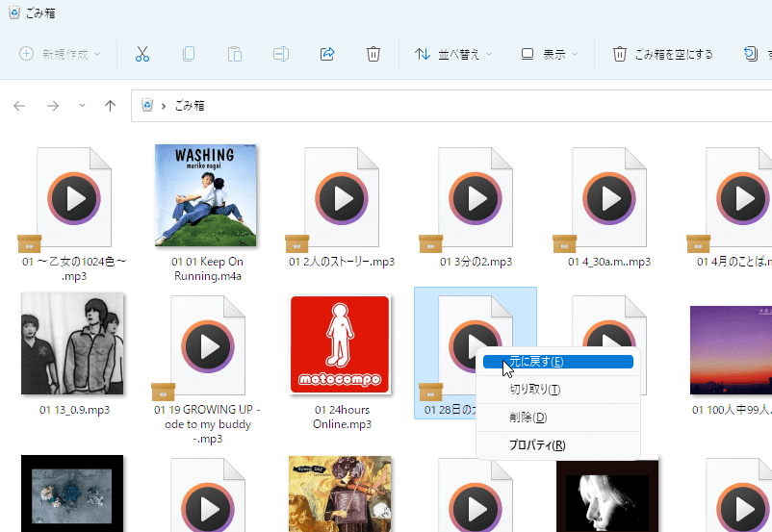This screenshot has height=532, width=772.
Task: Select motocompo 24hours Online thumbnail
Action: 340,345
